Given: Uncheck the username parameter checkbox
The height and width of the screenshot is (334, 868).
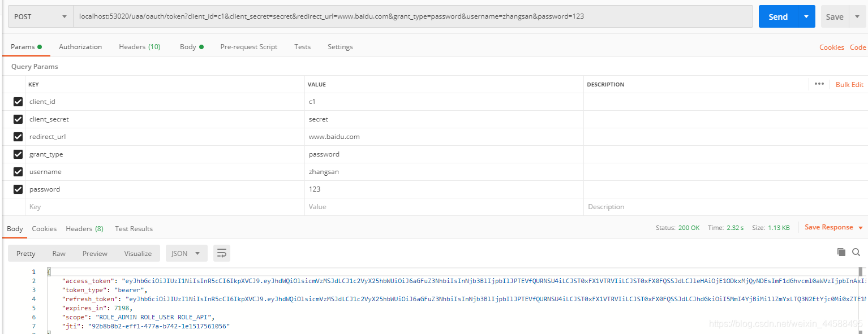Looking at the screenshot, I should (18, 172).
